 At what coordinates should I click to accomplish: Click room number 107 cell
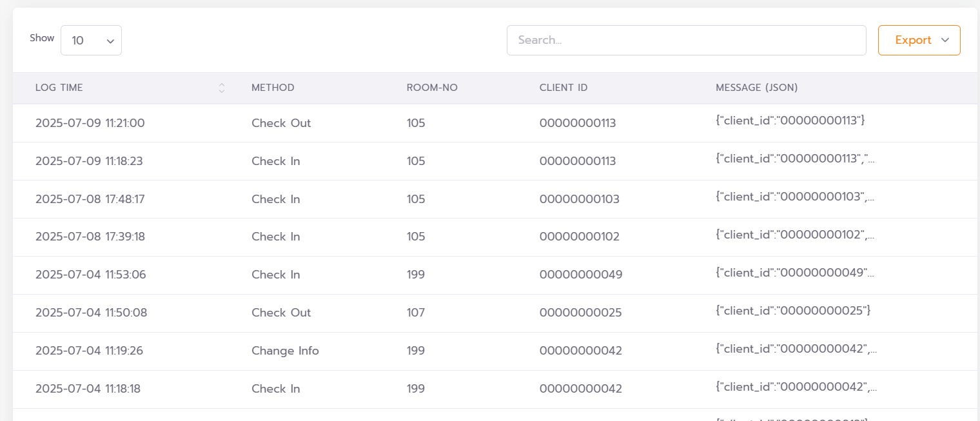coord(416,313)
